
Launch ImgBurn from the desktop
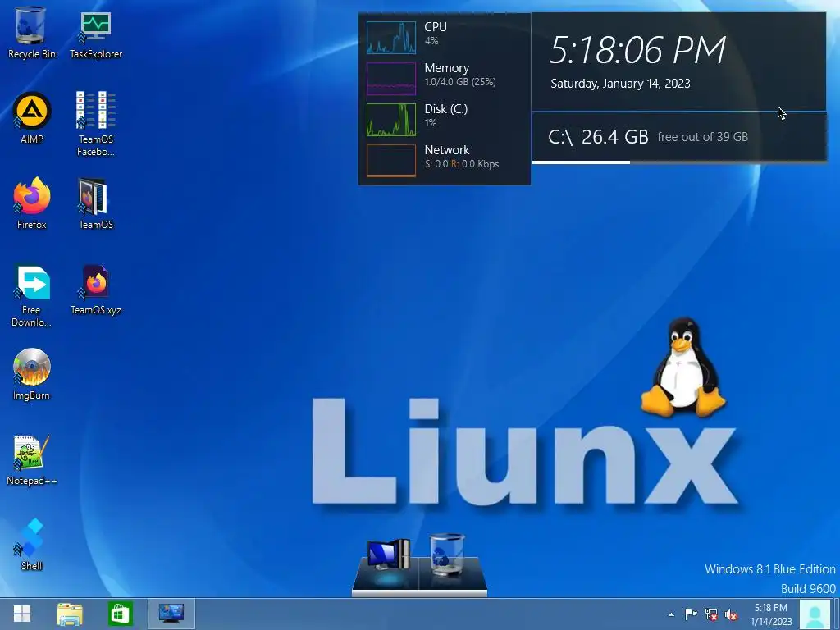pyautogui.click(x=32, y=374)
